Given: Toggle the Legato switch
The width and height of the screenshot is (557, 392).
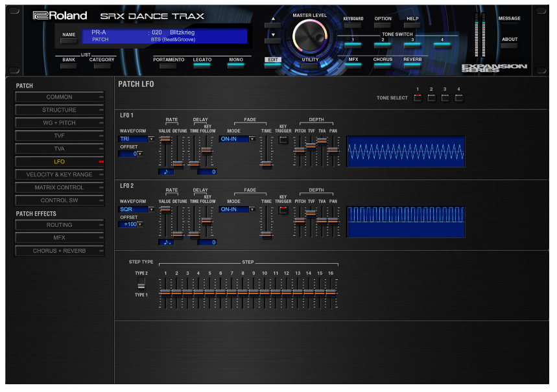Looking at the screenshot, I should (202, 65).
